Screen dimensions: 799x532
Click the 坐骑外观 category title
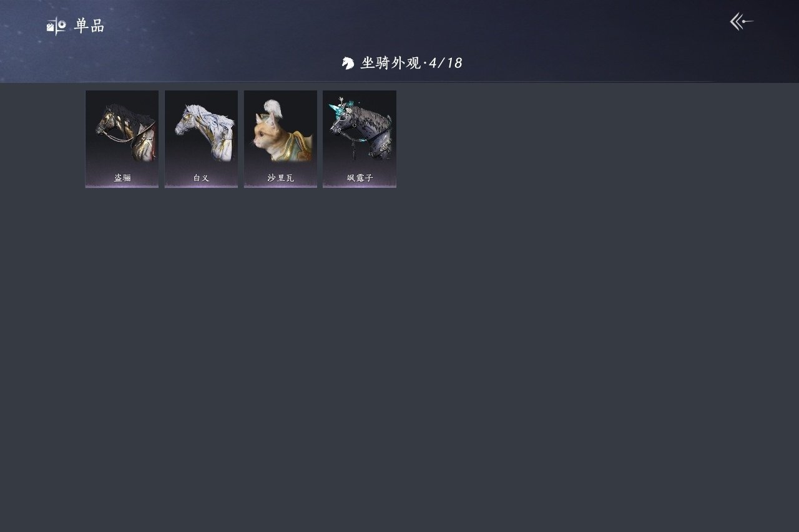click(391, 63)
